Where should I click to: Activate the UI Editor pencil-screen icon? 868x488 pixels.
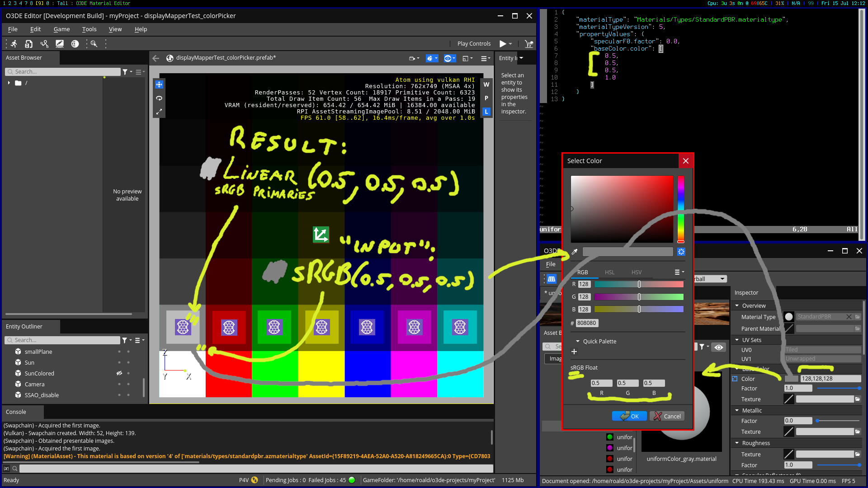(x=59, y=43)
